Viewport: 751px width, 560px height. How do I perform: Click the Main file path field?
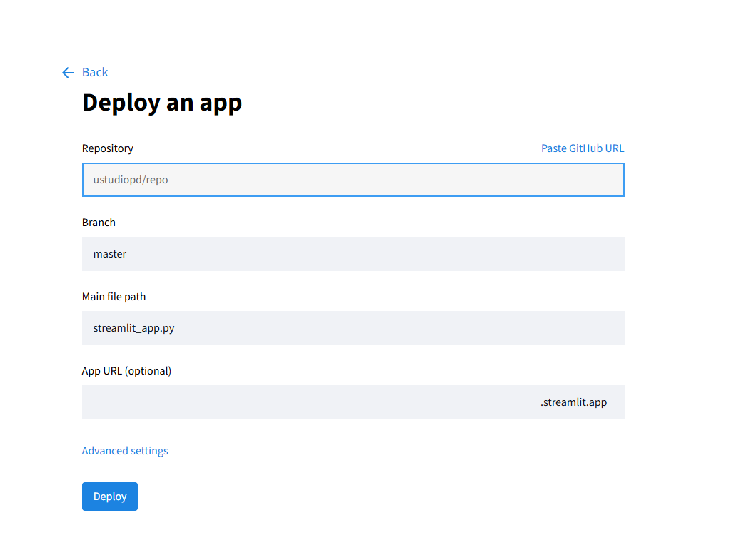353,328
